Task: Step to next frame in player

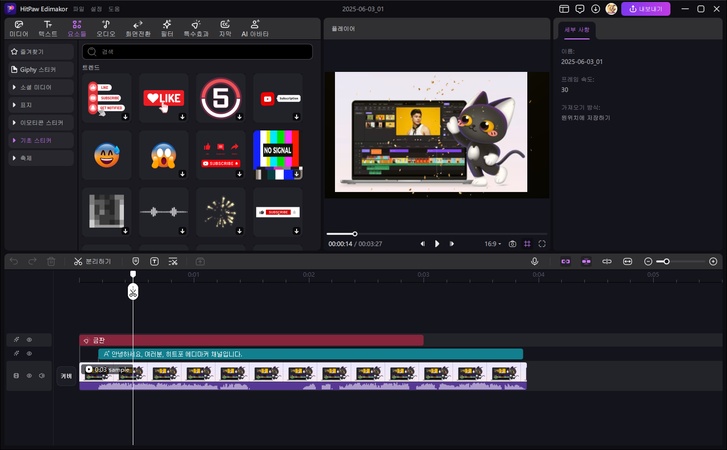Action: [x=452, y=244]
